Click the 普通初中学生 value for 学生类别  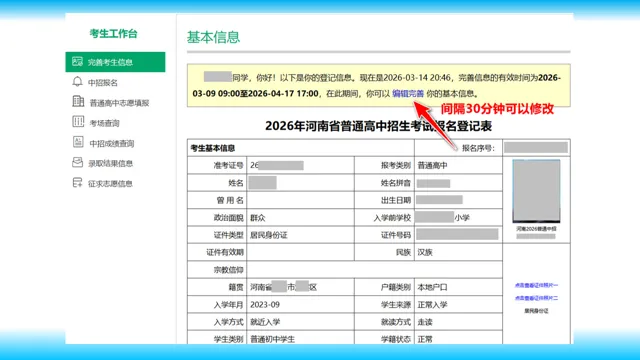point(272,339)
